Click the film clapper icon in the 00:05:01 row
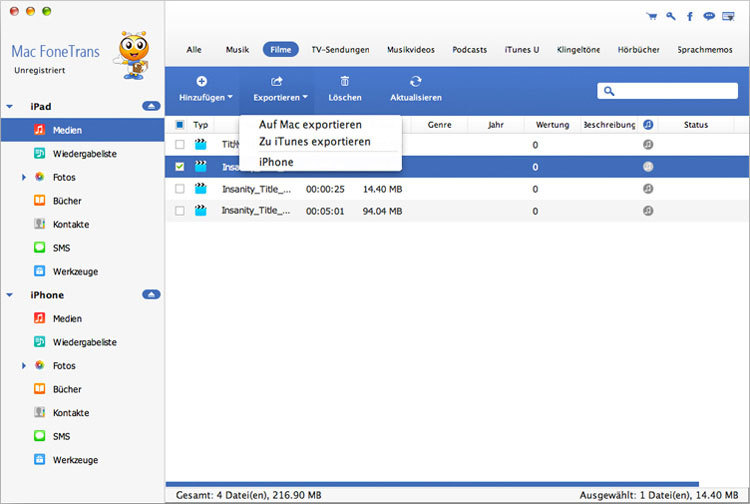750x504 pixels. [200, 210]
